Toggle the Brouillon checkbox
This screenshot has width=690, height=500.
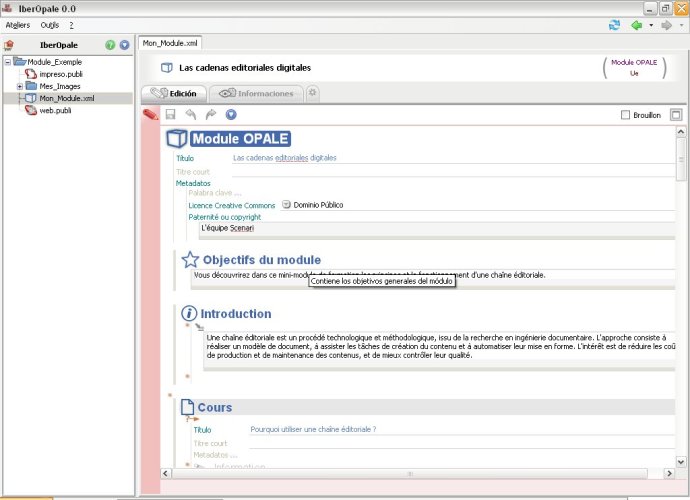coord(625,115)
